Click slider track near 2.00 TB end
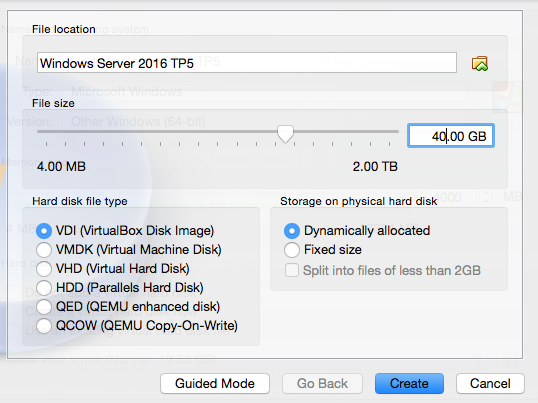538x403 pixels. click(389, 131)
